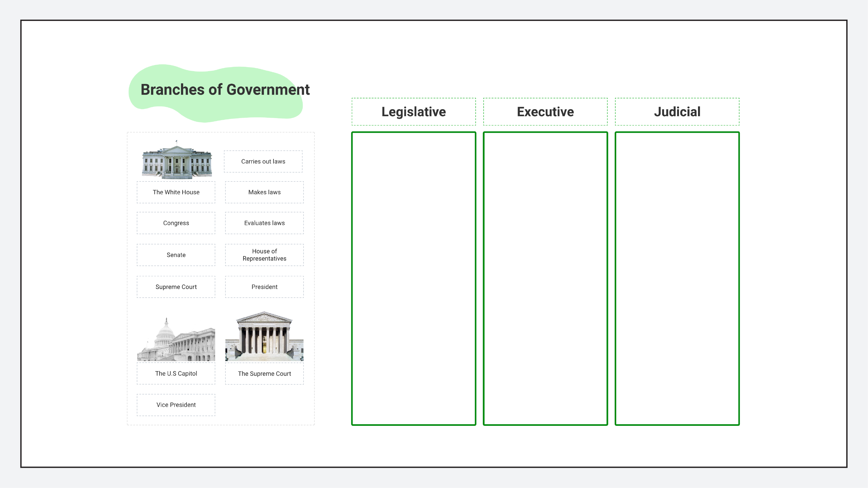Click the U.S. Capitol building icon
868x488 pixels.
(176, 337)
